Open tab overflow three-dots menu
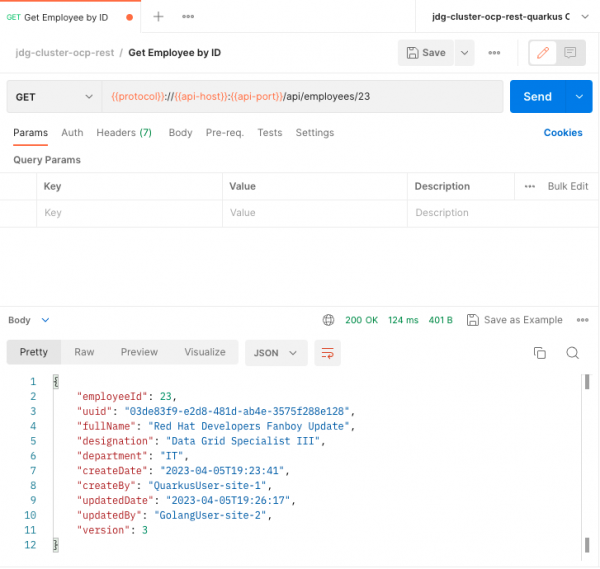Screen dimensions: 600x569 (x=188, y=17)
